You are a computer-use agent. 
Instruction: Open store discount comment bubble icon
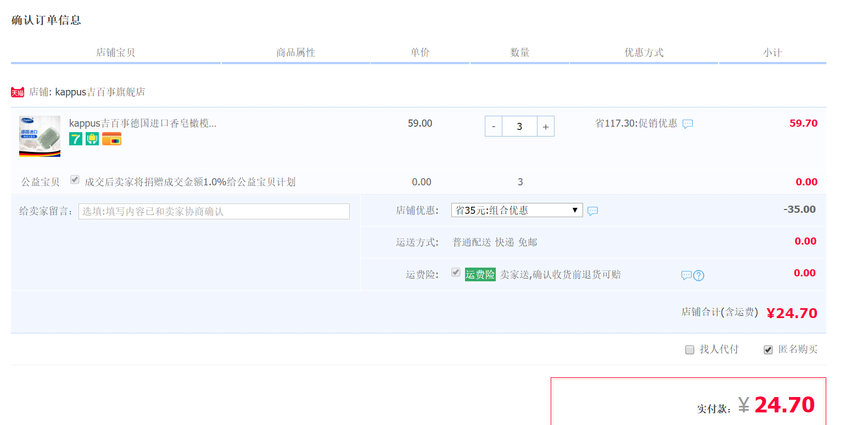coord(592,211)
